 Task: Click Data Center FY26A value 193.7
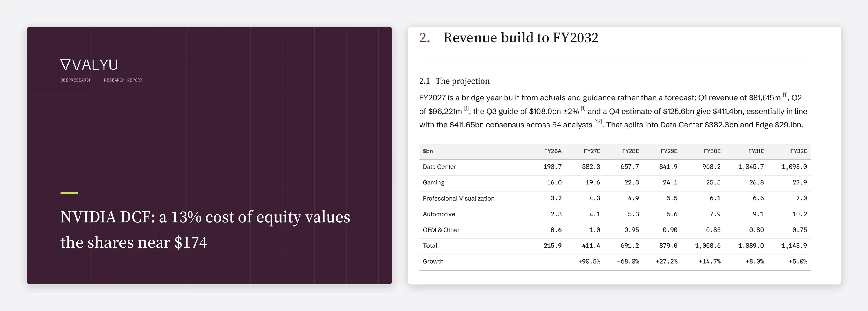pyautogui.click(x=552, y=166)
